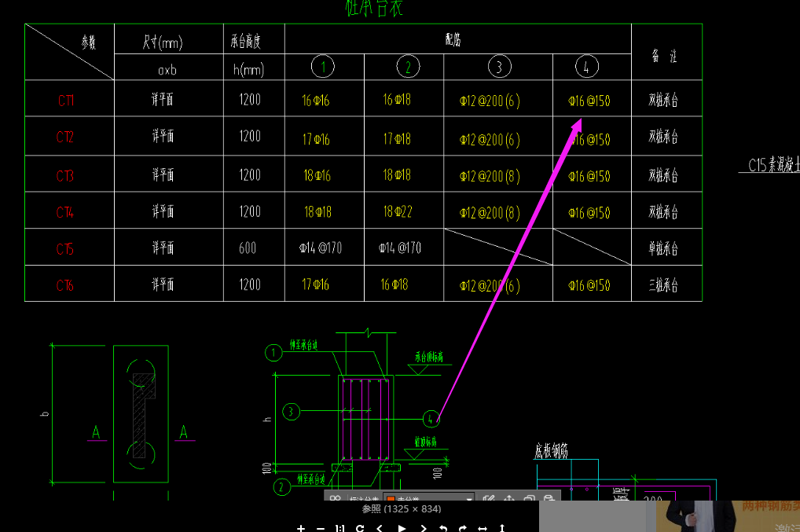Click the 底板钢筋 label
The width and height of the screenshot is (800, 532).
click(551, 451)
